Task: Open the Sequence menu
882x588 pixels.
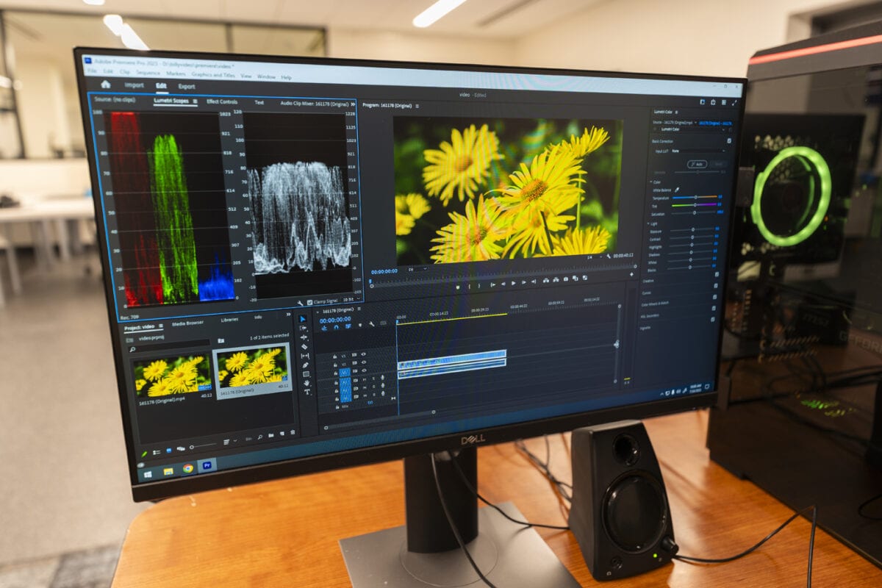Action: point(148,74)
